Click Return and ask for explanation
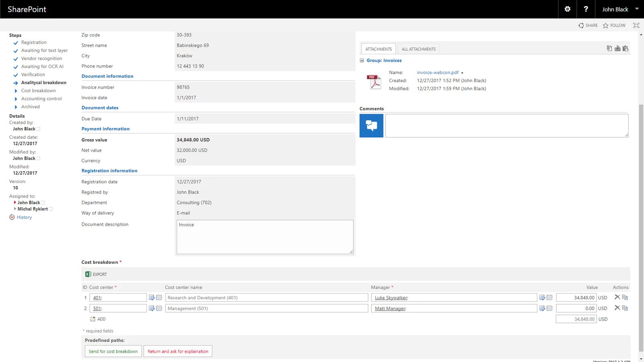This screenshot has width=644, height=362. (178, 351)
